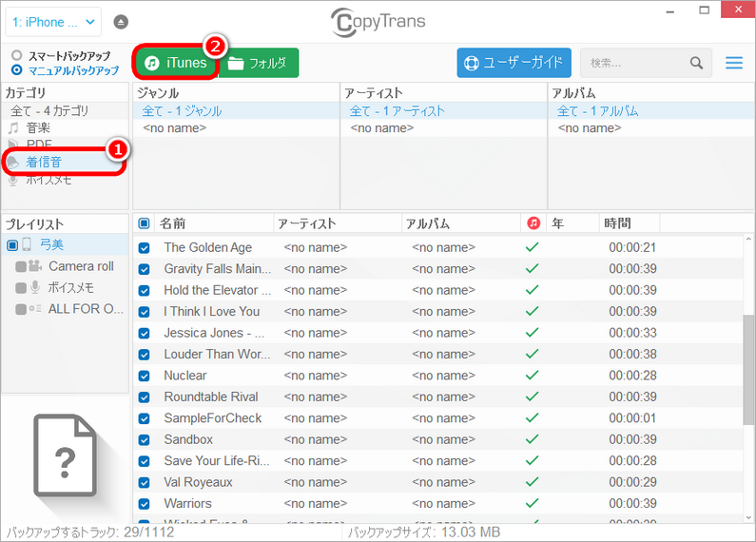Viewport: 756px width, 542px height.
Task: Select the Music category
Action: [65, 127]
